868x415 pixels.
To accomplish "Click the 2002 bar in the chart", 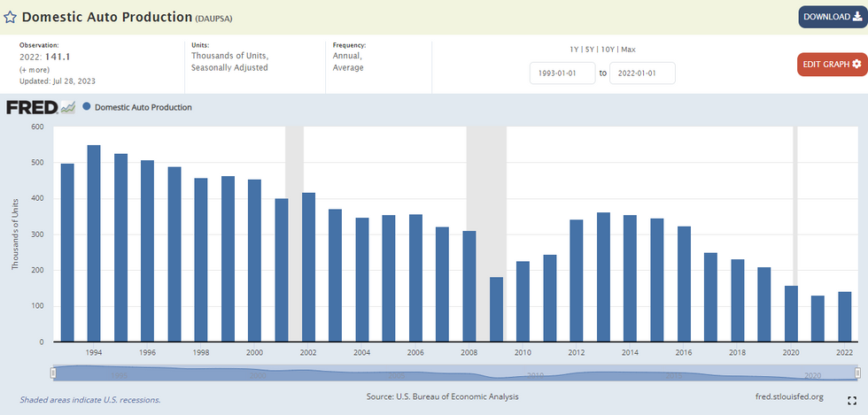I will (x=309, y=266).
